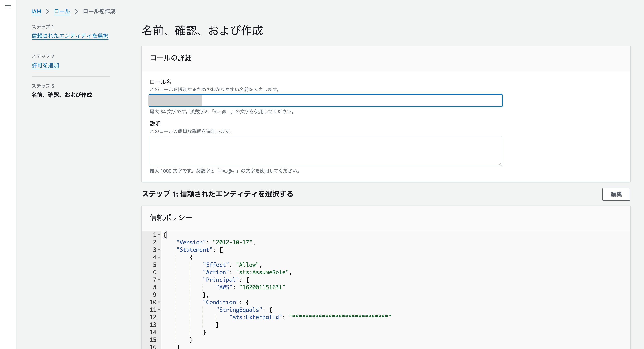This screenshot has width=644, height=349.
Task: Collapse the StringEquals fold on line 11
Action: click(x=159, y=310)
